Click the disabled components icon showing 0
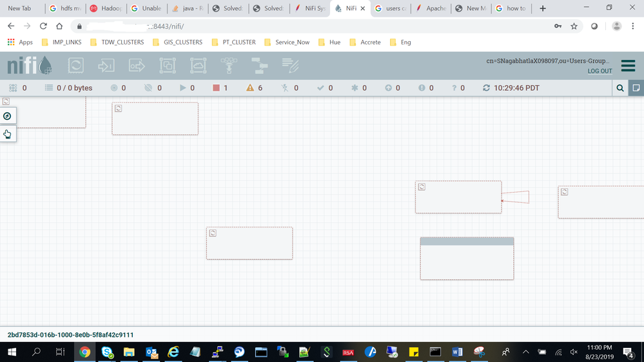Image resolution: width=644 pixels, height=362 pixels. [285, 88]
